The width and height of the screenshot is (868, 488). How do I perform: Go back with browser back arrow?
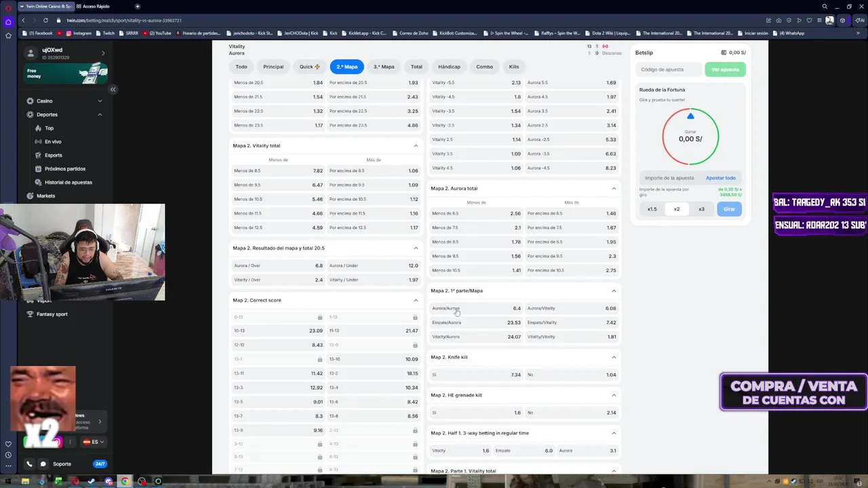24,20
